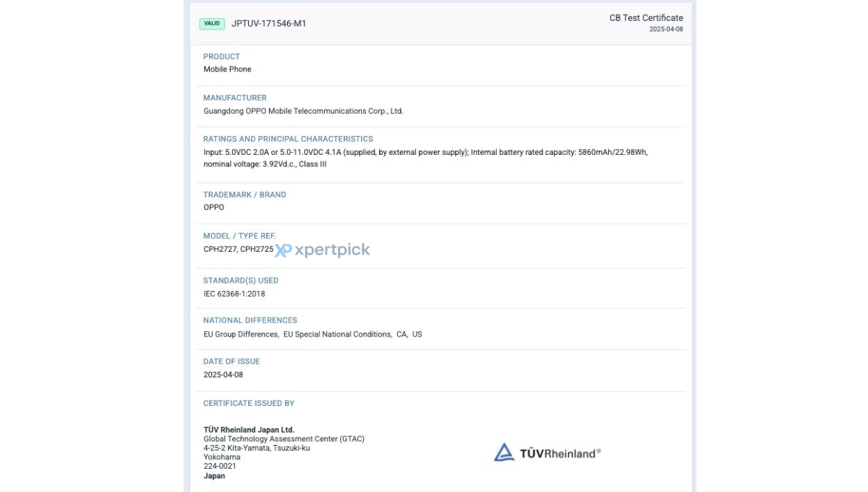Select Guangdong OPPO Mobile Telecommunications manufacturer text
868x492 pixels.
(303, 111)
